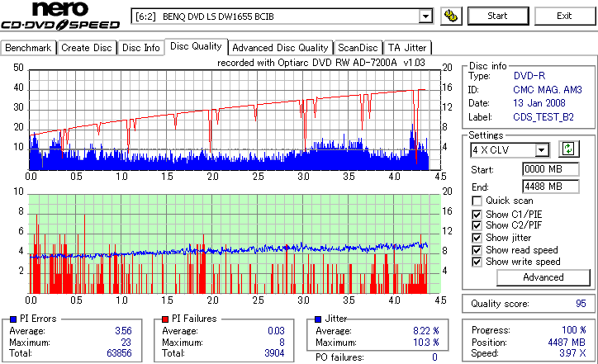Click the Exit button
Screen dimensions: 598x364
click(x=564, y=16)
